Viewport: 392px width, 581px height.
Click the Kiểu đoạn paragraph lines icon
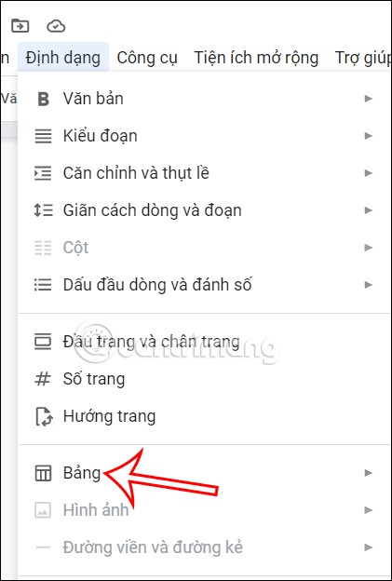43,136
